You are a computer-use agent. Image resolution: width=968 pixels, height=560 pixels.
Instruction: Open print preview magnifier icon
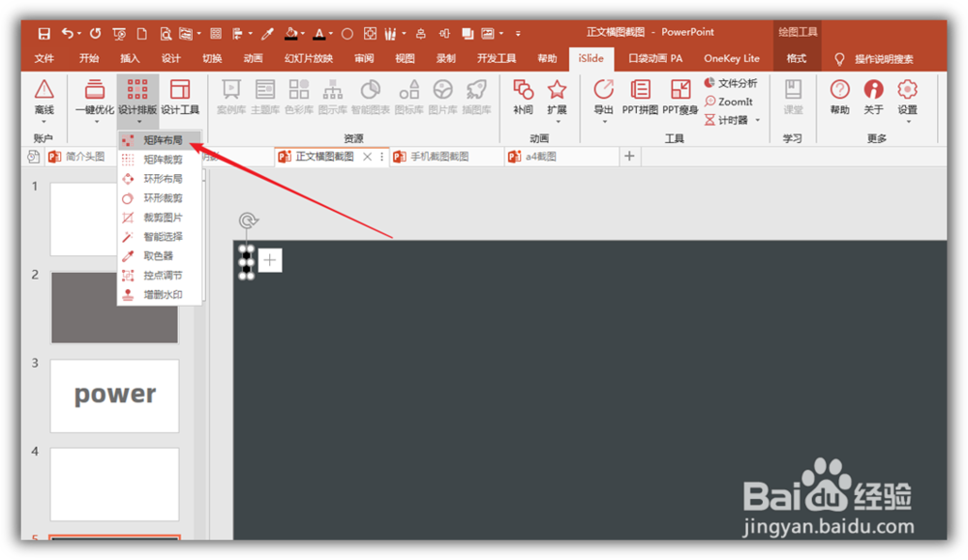click(166, 33)
